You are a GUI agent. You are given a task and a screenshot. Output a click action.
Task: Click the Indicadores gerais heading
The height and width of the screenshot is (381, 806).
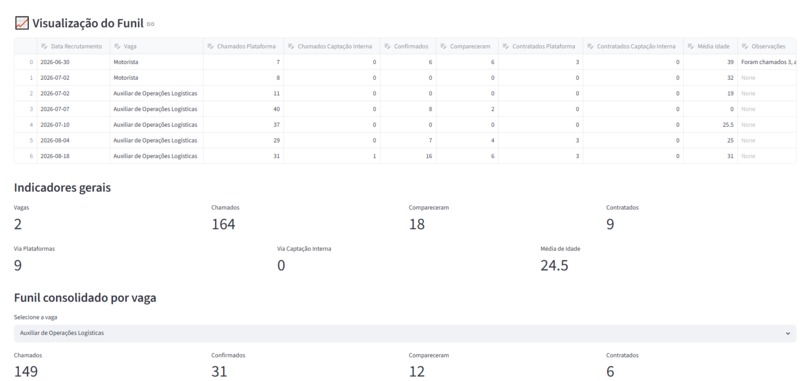coord(62,188)
